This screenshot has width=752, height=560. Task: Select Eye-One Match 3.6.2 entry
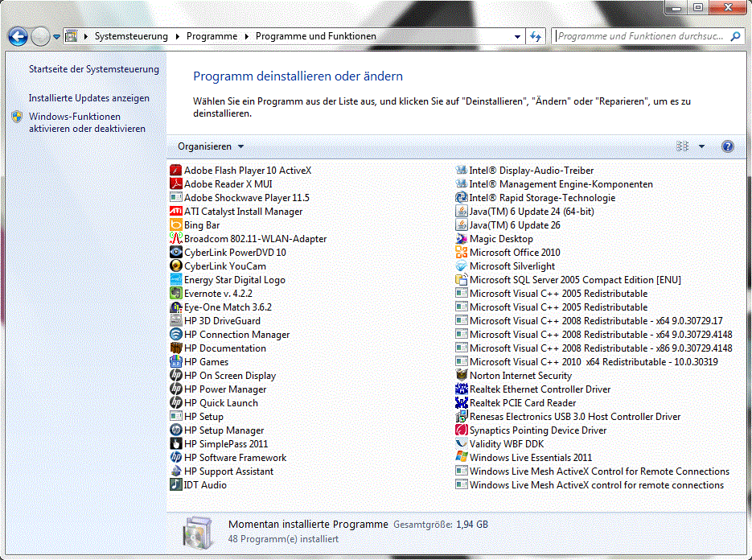pos(221,307)
